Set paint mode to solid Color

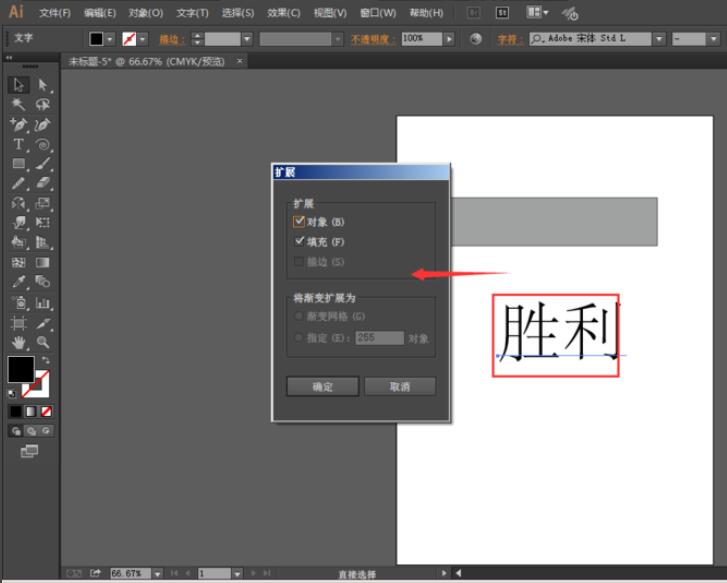pyautogui.click(x=16, y=411)
